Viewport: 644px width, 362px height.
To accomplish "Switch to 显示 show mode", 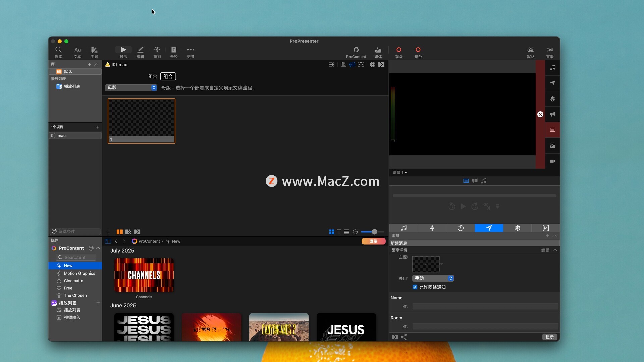I will [x=123, y=52].
